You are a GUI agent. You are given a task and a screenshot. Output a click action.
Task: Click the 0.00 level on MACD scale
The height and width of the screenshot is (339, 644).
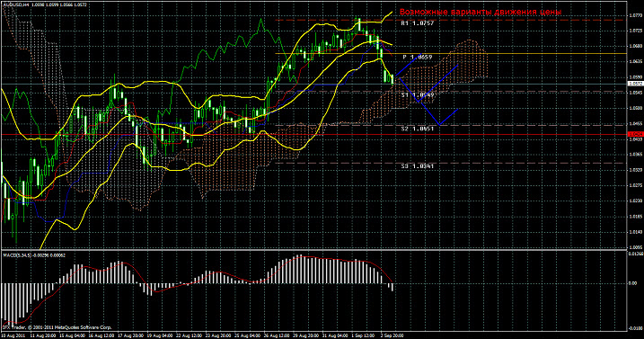coord(633,283)
